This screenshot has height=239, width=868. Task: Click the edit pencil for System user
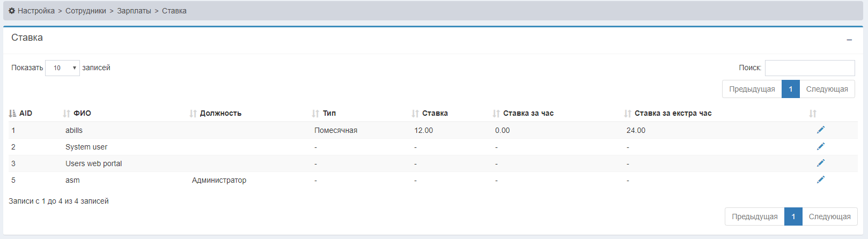click(820, 146)
